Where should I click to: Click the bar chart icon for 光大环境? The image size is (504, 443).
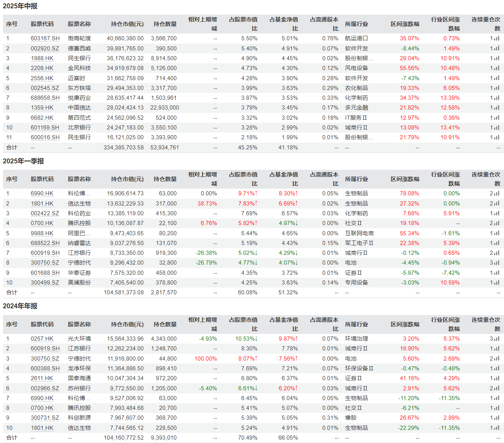click(x=497, y=339)
